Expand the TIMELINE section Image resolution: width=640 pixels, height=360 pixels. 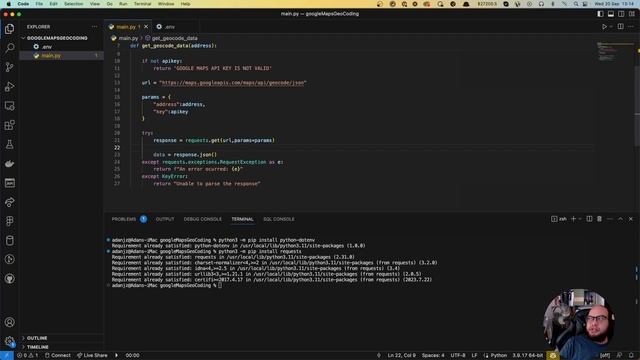(x=37, y=347)
